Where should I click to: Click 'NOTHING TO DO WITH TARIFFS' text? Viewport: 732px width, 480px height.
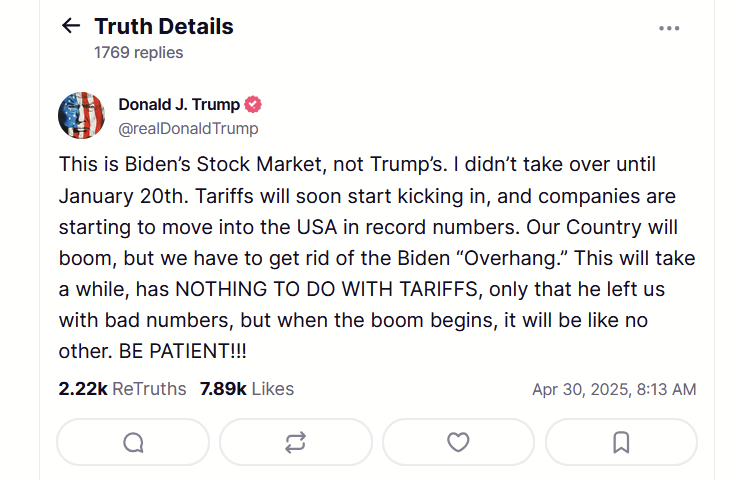click(x=326, y=289)
